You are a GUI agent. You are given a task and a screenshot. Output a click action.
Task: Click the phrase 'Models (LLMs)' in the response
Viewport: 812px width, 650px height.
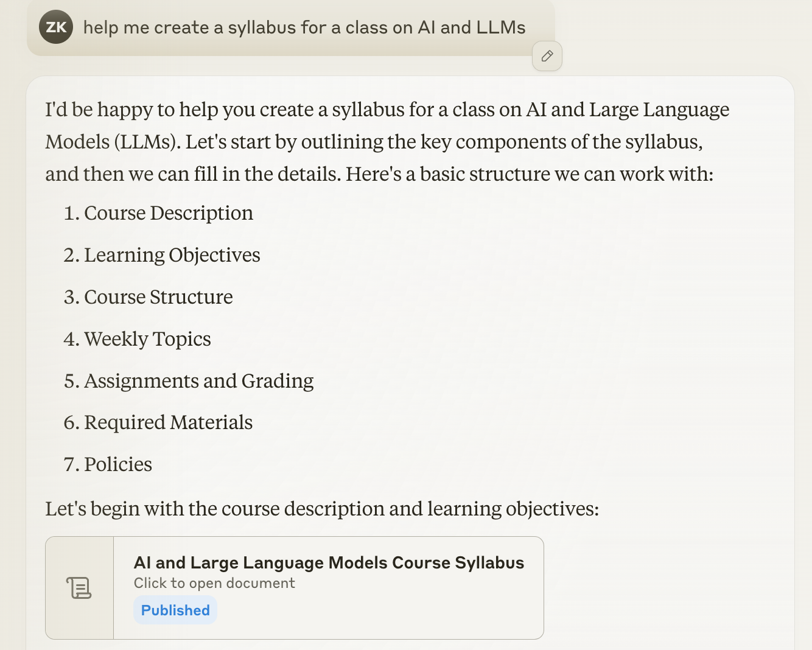pyautogui.click(x=113, y=142)
